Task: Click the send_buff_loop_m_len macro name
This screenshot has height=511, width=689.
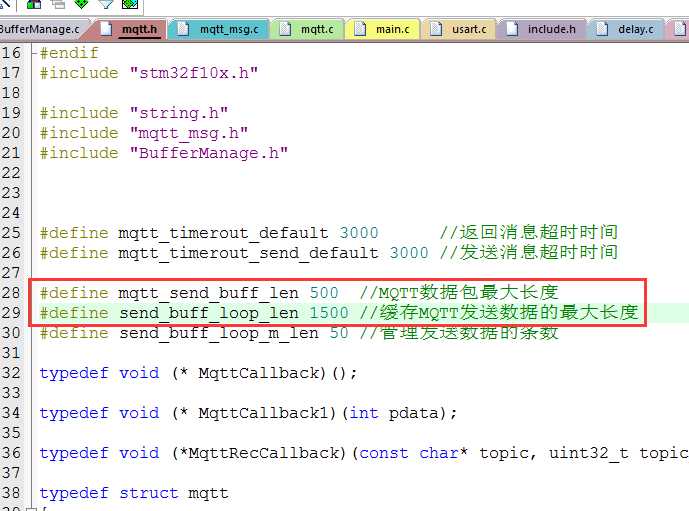Action: click(x=219, y=333)
